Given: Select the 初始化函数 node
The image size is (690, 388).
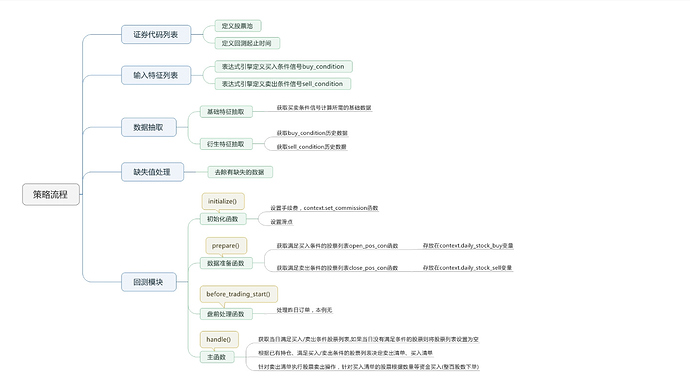Looking at the screenshot, I should 223,219.
